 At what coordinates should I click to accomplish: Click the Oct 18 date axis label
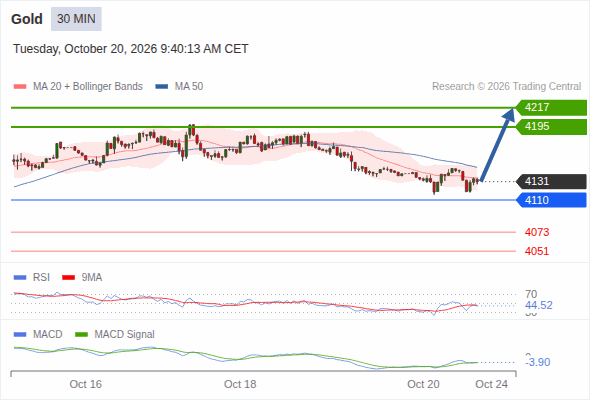240,384
